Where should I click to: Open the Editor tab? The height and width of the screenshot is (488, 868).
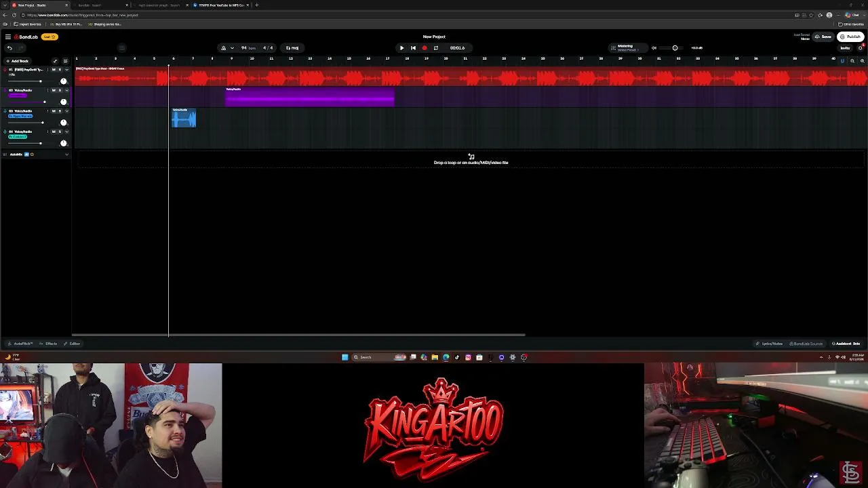(x=73, y=344)
